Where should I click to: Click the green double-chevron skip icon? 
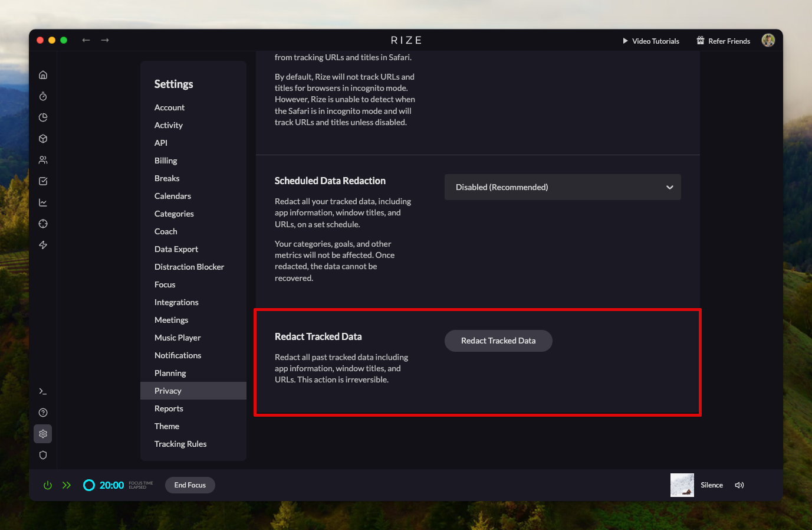(x=67, y=485)
